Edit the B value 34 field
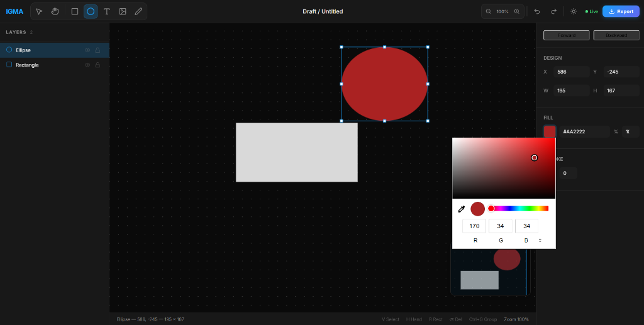This screenshot has height=325, width=644. 526,226
